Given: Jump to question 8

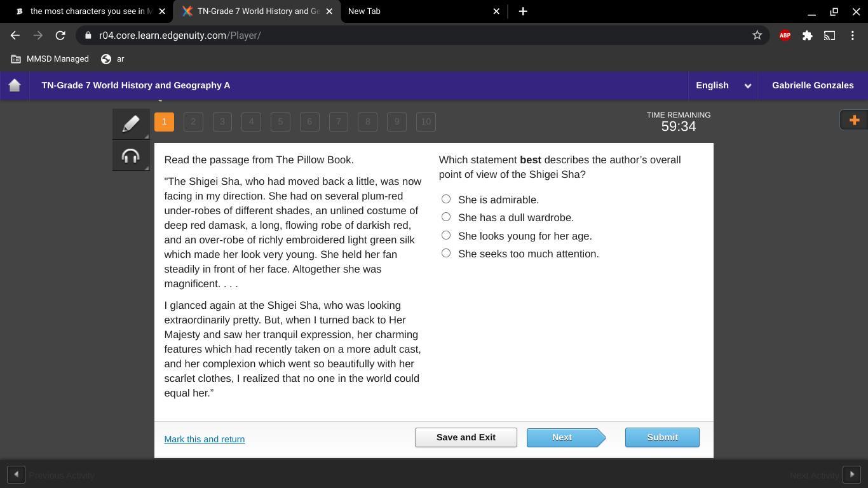Looking at the screenshot, I should (368, 121).
